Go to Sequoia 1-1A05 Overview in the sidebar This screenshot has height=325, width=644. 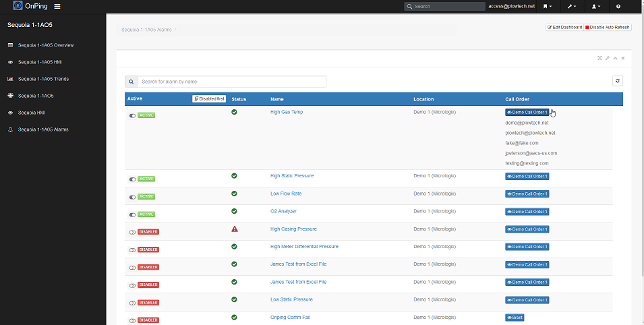pyautogui.click(x=45, y=45)
